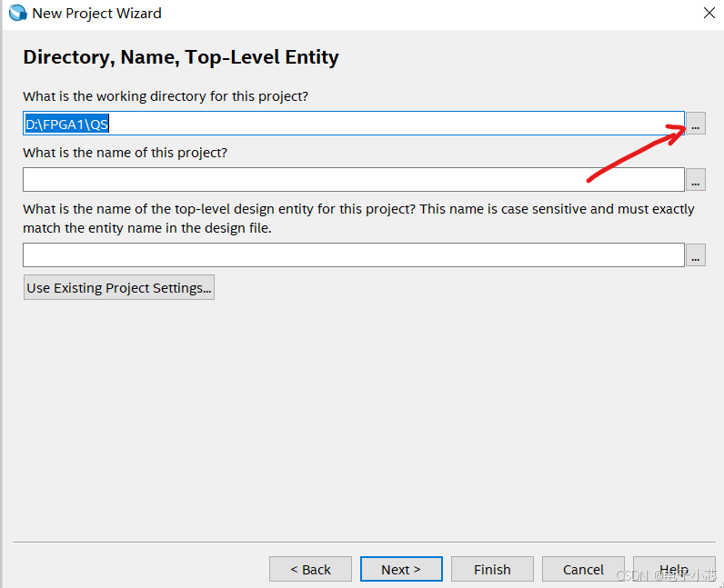This screenshot has height=588, width=724.
Task: Open Help for the wizard
Action: pyautogui.click(x=674, y=570)
